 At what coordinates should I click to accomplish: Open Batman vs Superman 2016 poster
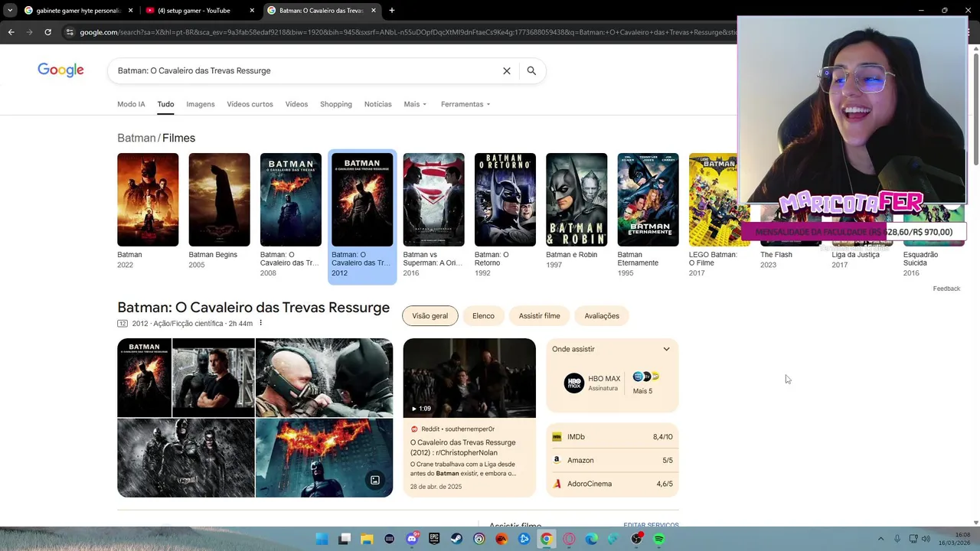433,200
